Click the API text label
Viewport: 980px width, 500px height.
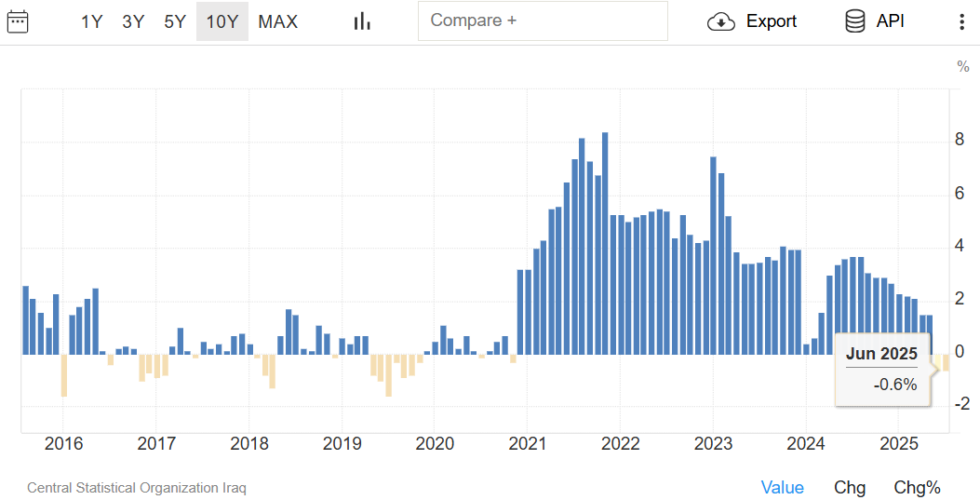click(890, 21)
